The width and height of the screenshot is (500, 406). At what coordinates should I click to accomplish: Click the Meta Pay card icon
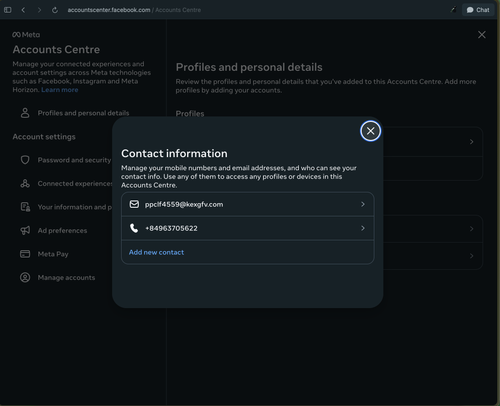(x=25, y=254)
